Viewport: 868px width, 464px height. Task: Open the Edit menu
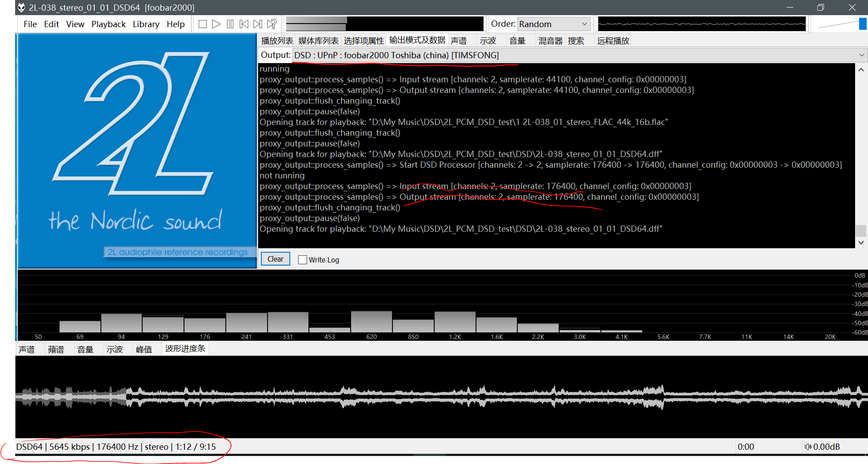pyautogui.click(x=52, y=24)
